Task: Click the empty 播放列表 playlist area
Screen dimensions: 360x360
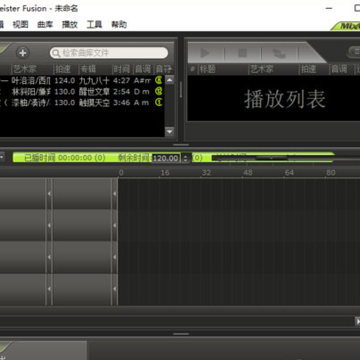Action: (x=274, y=98)
